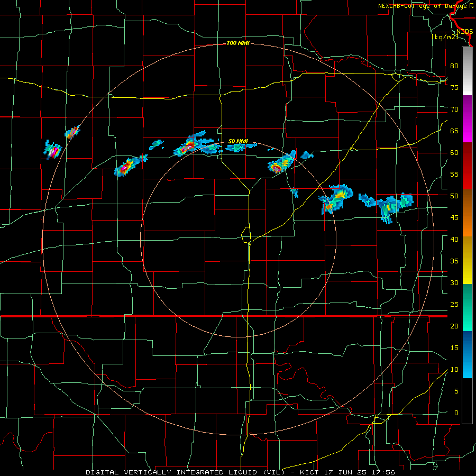Click the NIDS label above the scale
Image resolution: width=476 pixels, height=476 pixels.
[464, 32]
